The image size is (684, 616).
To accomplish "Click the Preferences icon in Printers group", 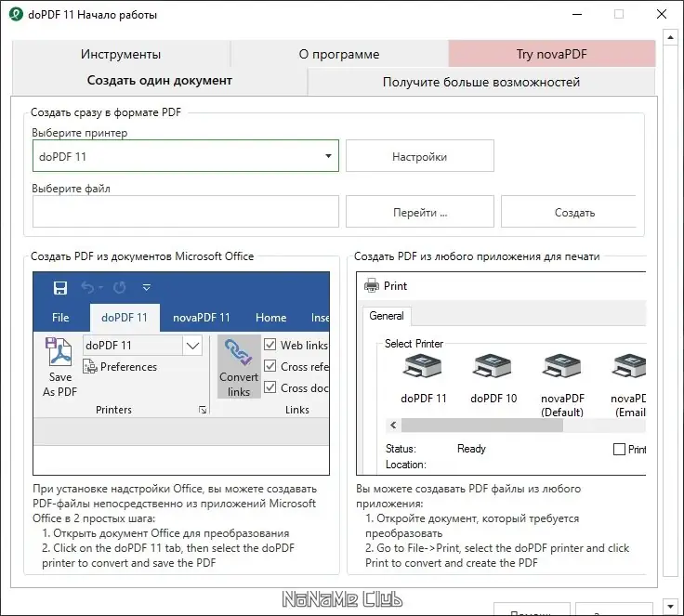I will pyautogui.click(x=90, y=366).
